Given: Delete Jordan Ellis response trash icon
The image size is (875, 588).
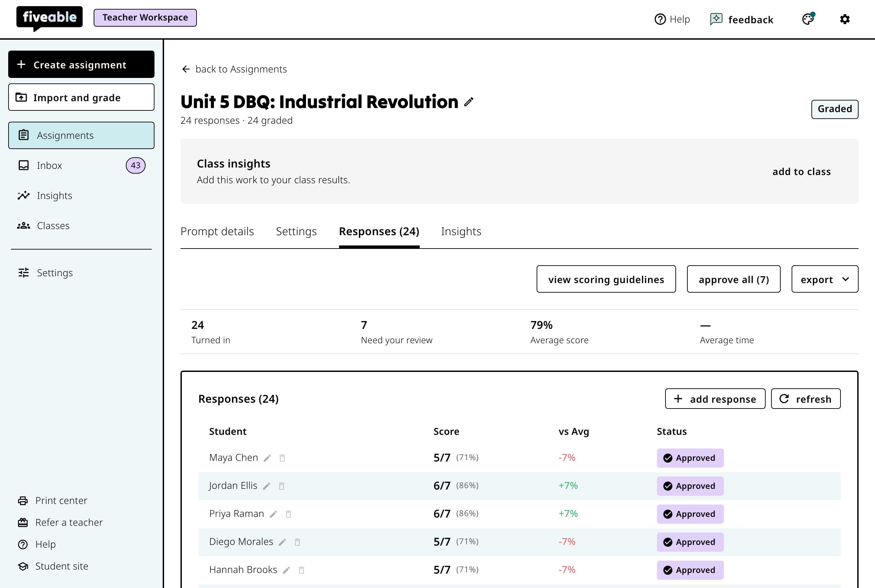Looking at the screenshot, I should [282, 486].
